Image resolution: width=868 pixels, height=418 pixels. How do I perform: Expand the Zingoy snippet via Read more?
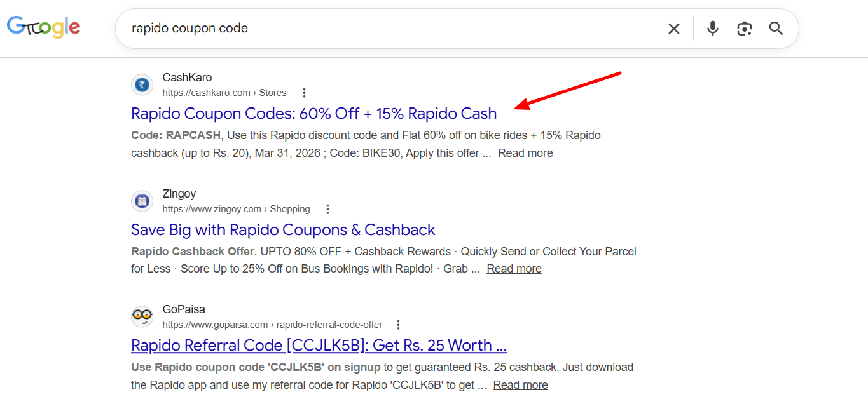coord(513,268)
